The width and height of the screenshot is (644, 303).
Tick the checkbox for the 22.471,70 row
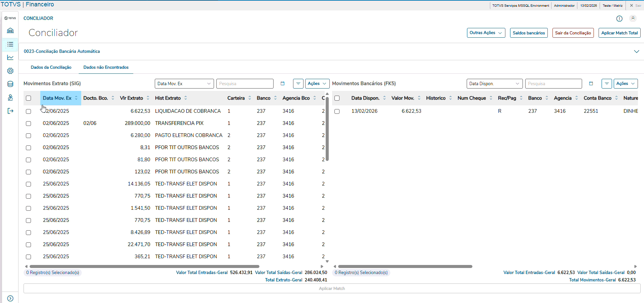tap(29, 245)
